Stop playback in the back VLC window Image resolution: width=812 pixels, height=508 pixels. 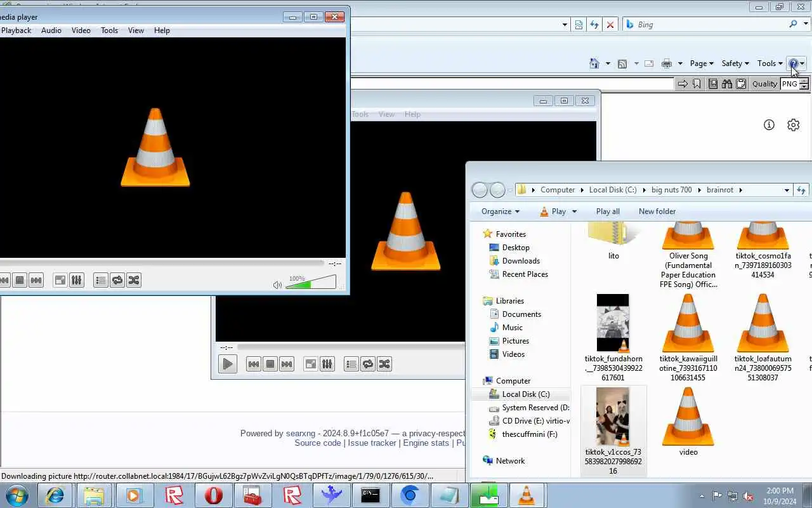[270, 364]
